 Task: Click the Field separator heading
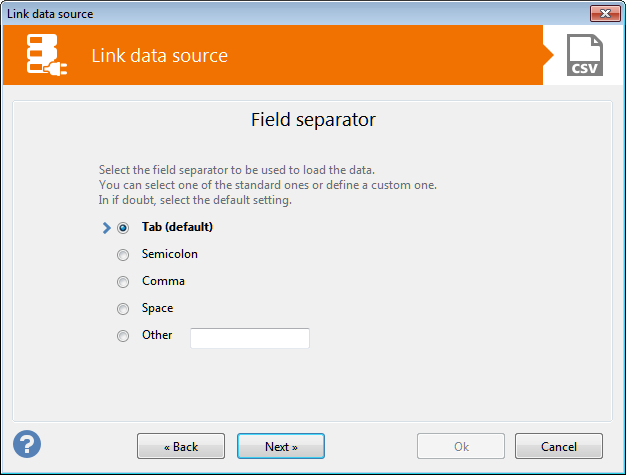pyautogui.click(x=313, y=120)
